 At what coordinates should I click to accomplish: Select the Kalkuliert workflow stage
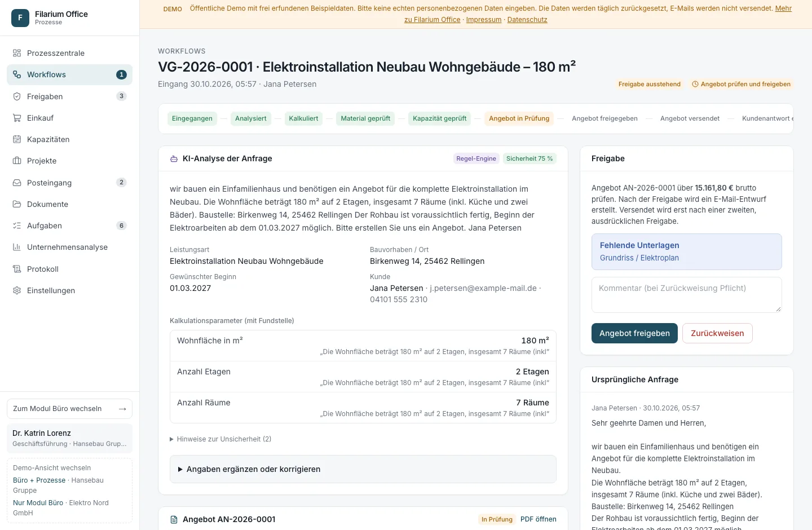pos(303,118)
